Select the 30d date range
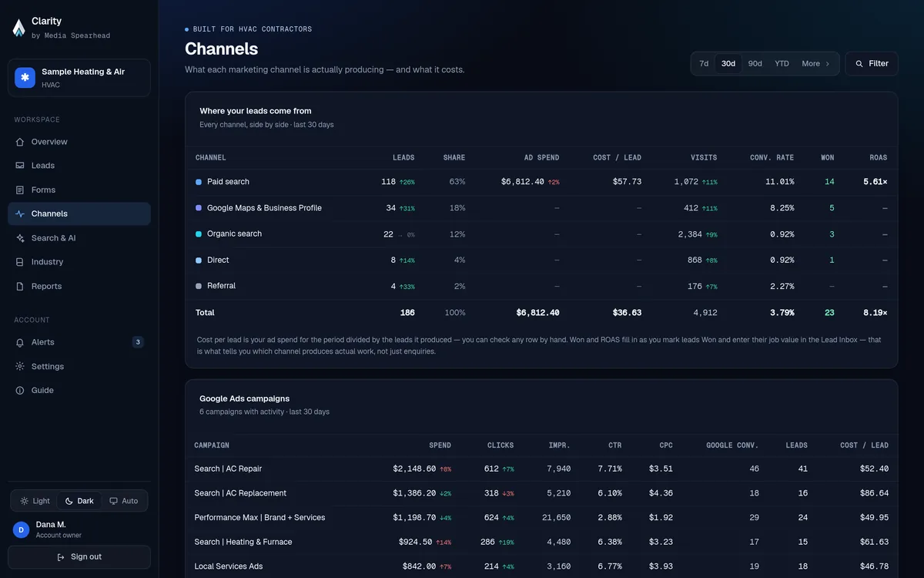The image size is (924, 578). pos(728,64)
